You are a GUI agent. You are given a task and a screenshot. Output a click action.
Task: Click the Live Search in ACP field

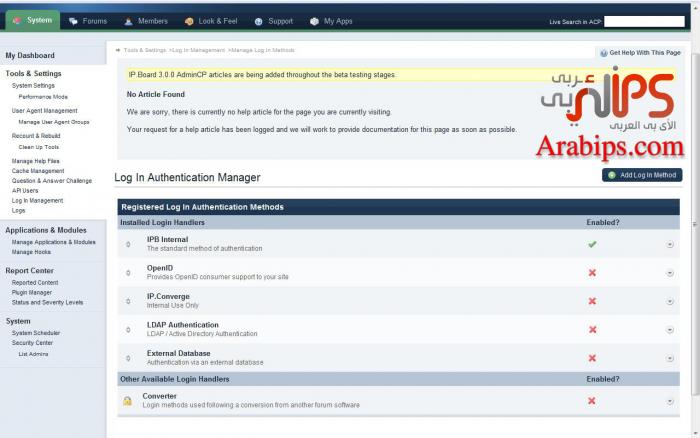[x=644, y=21]
